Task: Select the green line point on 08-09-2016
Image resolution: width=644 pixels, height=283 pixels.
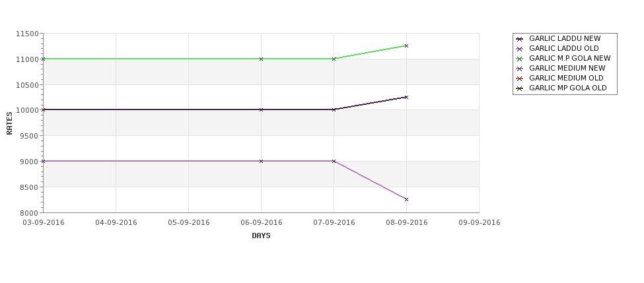Action: point(407,46)
